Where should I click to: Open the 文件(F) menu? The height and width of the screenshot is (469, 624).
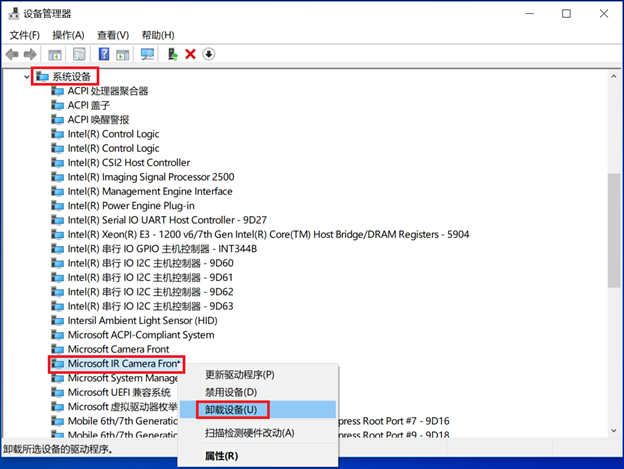click(x=25, y=35)
